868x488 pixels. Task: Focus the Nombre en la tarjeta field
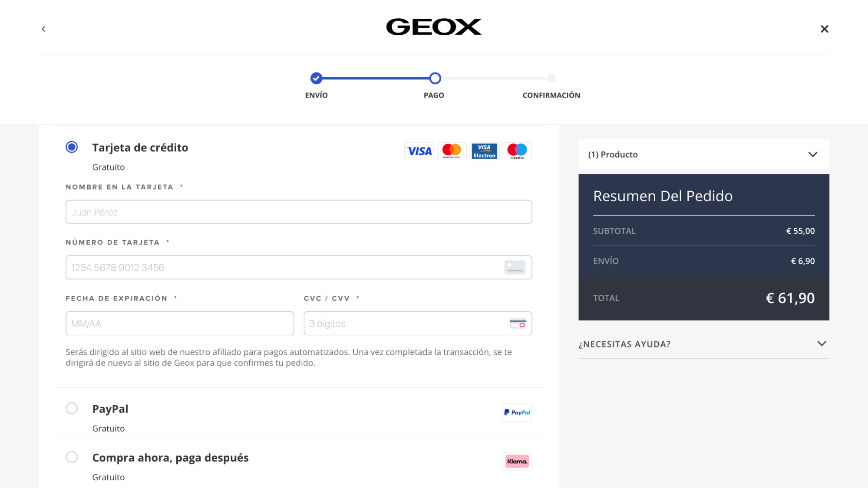299,212
